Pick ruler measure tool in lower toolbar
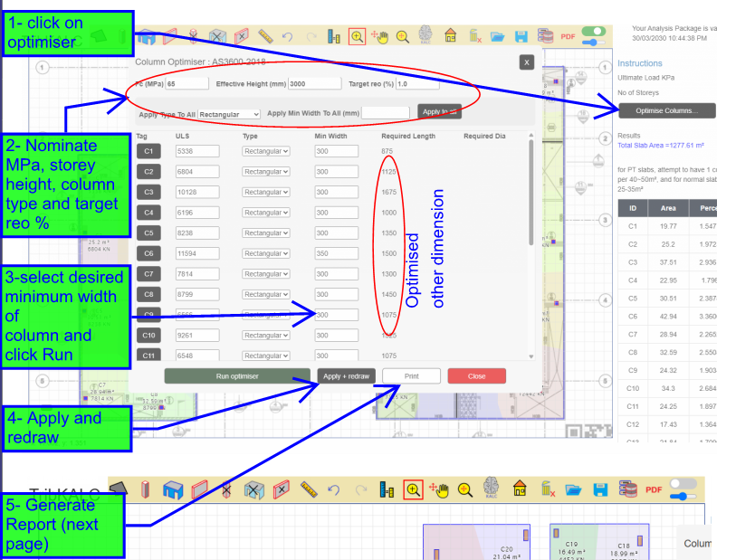This screenshot has width=736, height=560. (x=309, y=490)
